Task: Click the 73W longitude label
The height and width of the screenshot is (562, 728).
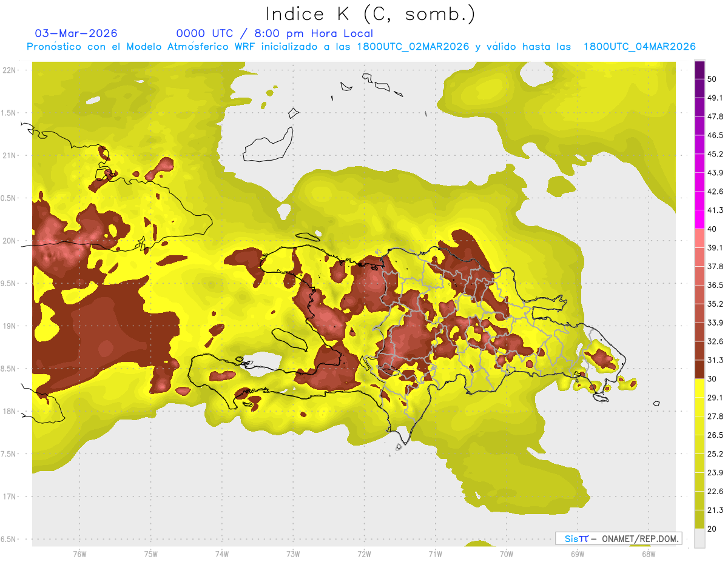Action: pos(293,554)
